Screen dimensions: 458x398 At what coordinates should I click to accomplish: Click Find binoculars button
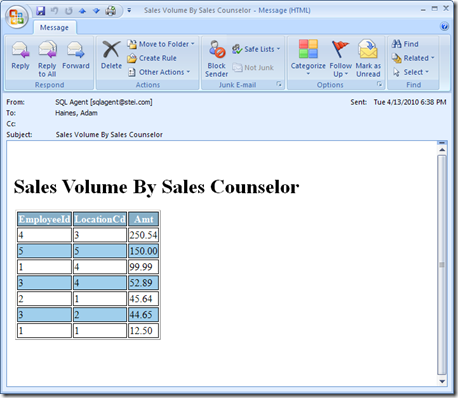pos(405,44)
